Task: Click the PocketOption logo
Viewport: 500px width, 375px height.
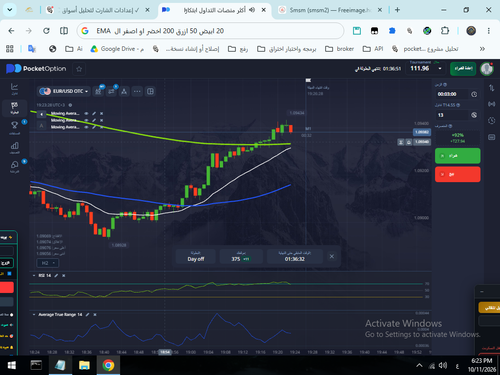Action: 36,69
